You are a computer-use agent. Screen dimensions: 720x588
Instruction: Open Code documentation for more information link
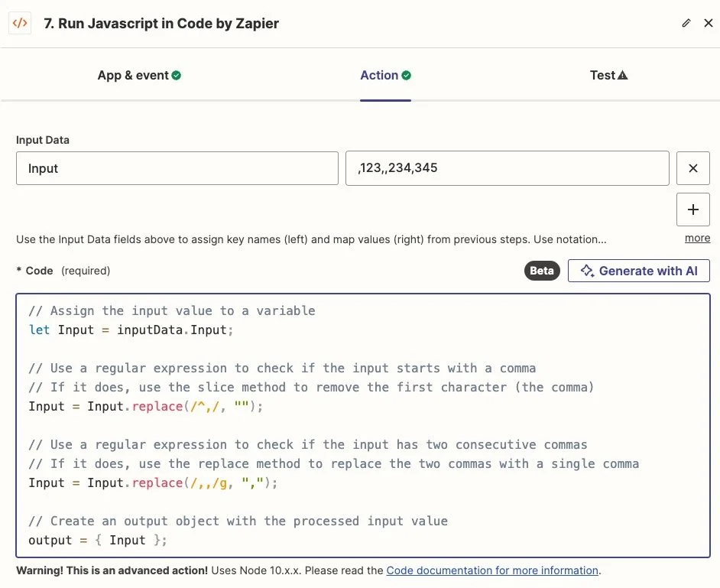point(492,570)
